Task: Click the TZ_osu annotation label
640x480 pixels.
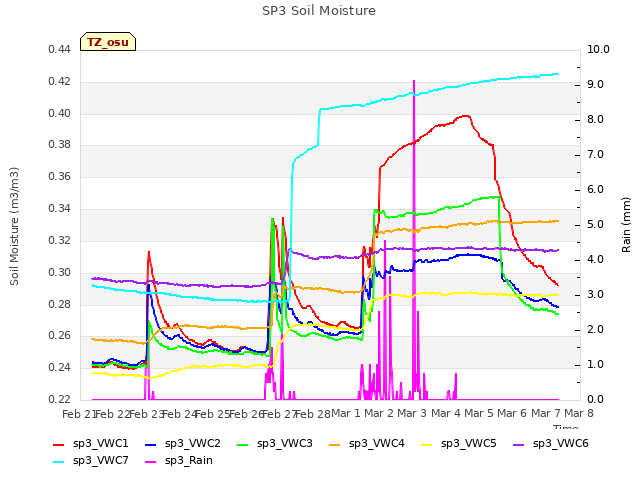Action: click(x=108, y=42)
